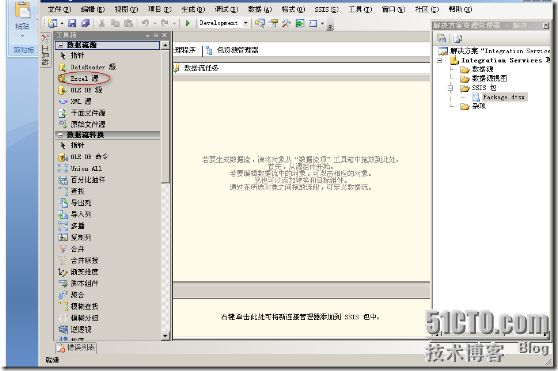Click toolbox scrollbar down arrow
The height and width of the screenshot is (371, 558).
[165, 335]
